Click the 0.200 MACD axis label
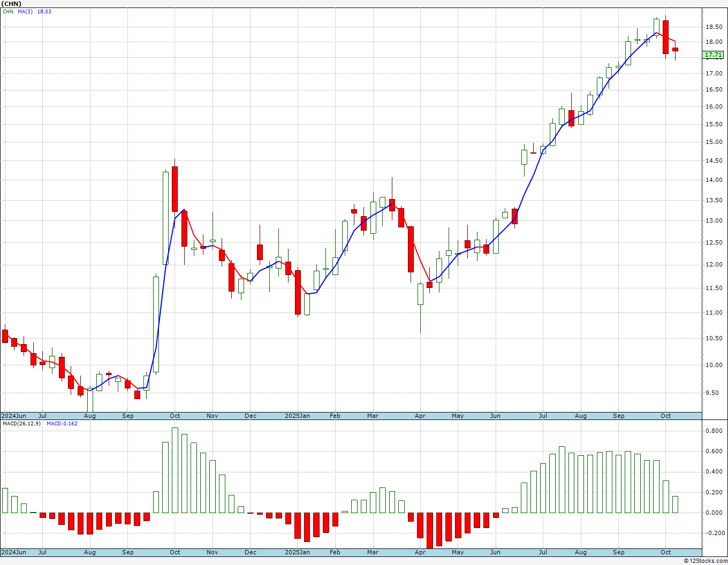Screen dimensions: 728x565 click(x=714, y=492)
